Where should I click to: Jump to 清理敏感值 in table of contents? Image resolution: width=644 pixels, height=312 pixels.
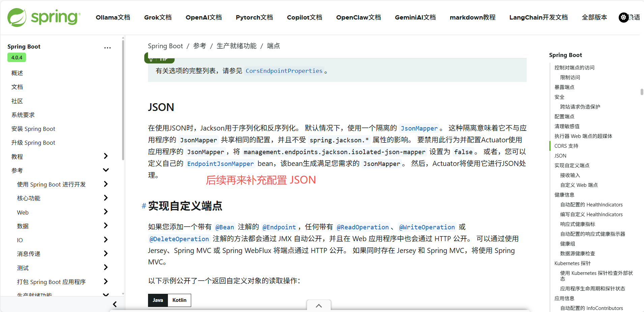567,126
